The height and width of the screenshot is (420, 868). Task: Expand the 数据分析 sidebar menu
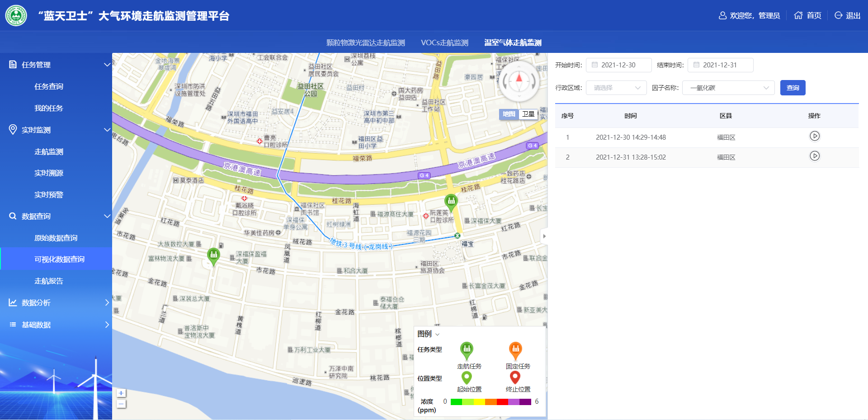tap(56, 302)
